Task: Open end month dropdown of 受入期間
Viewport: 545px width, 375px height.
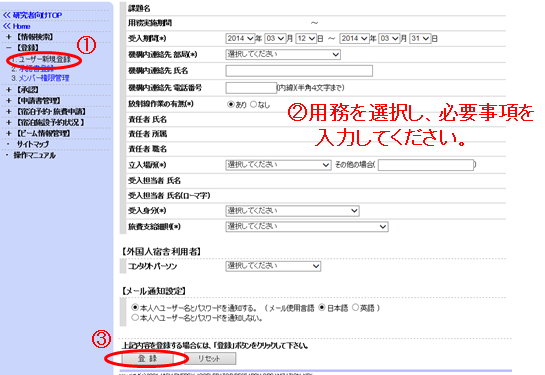Action: click(x=389, y=39)
